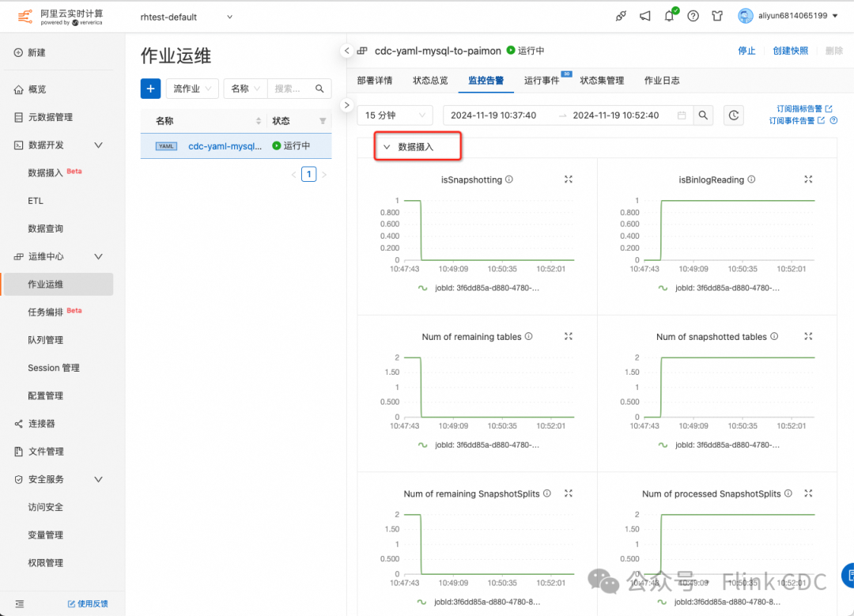The width and height of the screenshot is (854, 616).
Task: Switch to the 作业日志 tab
Action: tap(662, 81)
